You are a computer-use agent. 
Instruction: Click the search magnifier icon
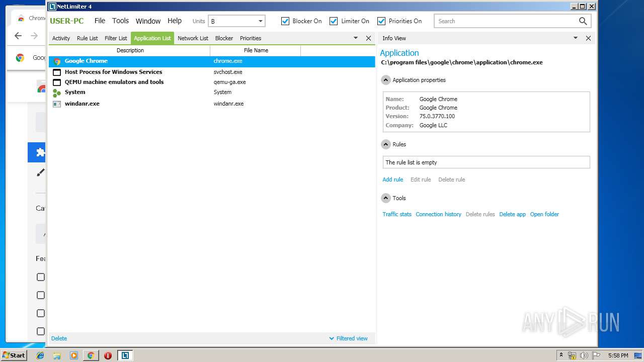(583, 21)
